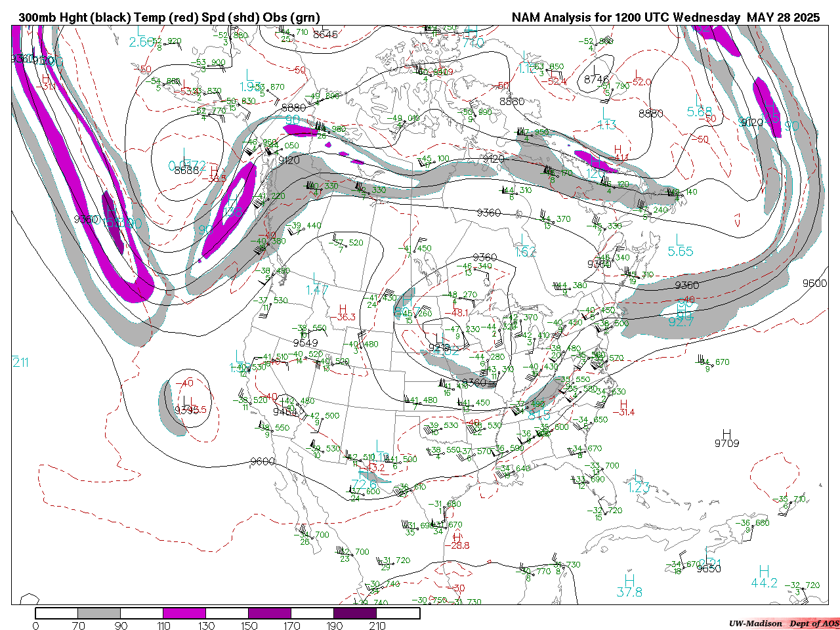
Task: Click the red H marker labeled -31.4
Action: (623, 404)
